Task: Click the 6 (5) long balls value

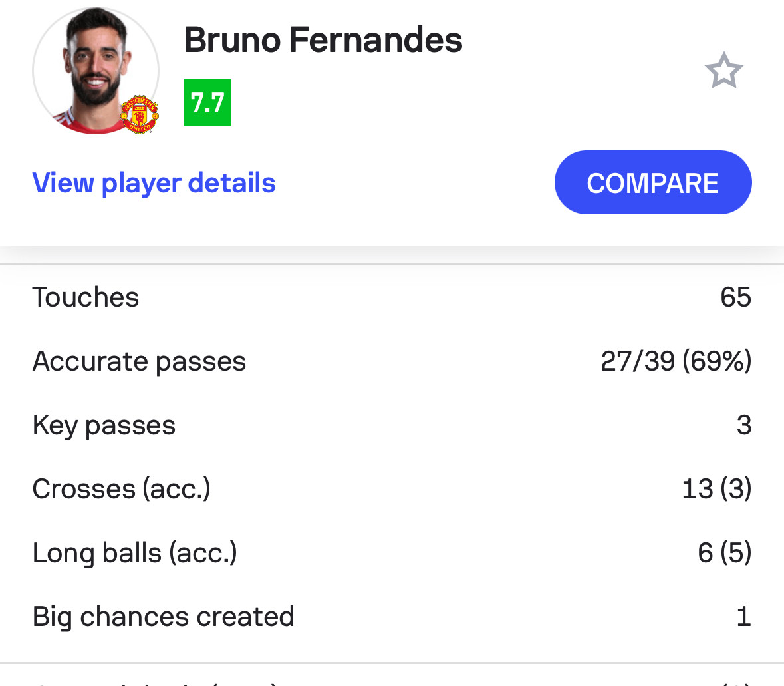Action: point(725,553)
